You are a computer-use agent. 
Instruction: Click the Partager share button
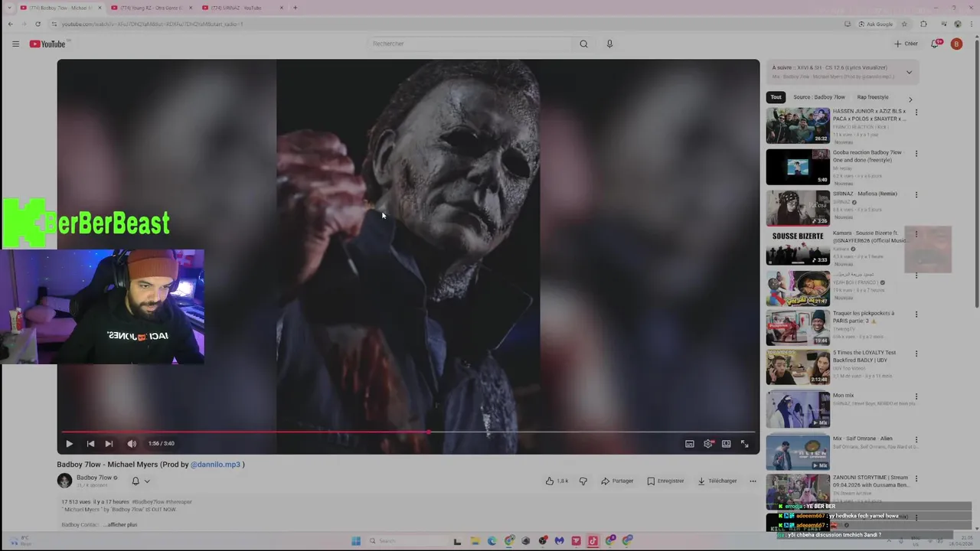click(617, 481)
